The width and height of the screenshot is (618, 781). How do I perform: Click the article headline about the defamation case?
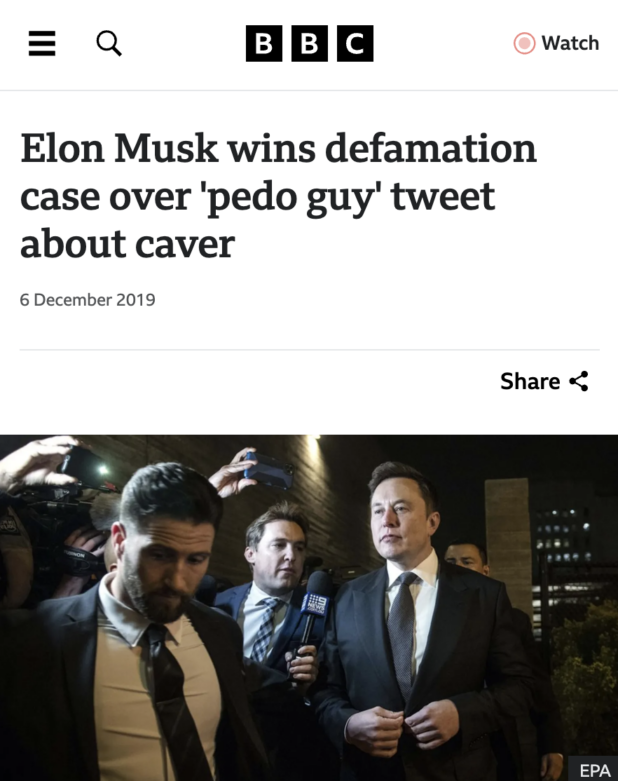click(x=278, y=195)
